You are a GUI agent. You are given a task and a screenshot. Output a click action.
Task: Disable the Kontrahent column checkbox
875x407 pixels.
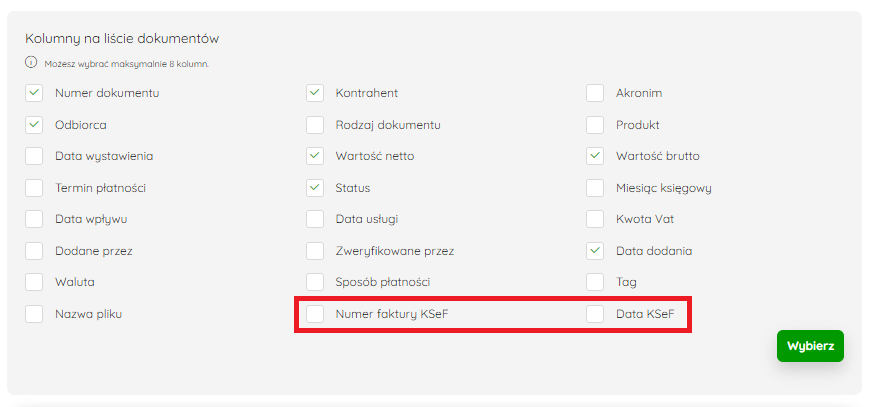pos(315,93)
